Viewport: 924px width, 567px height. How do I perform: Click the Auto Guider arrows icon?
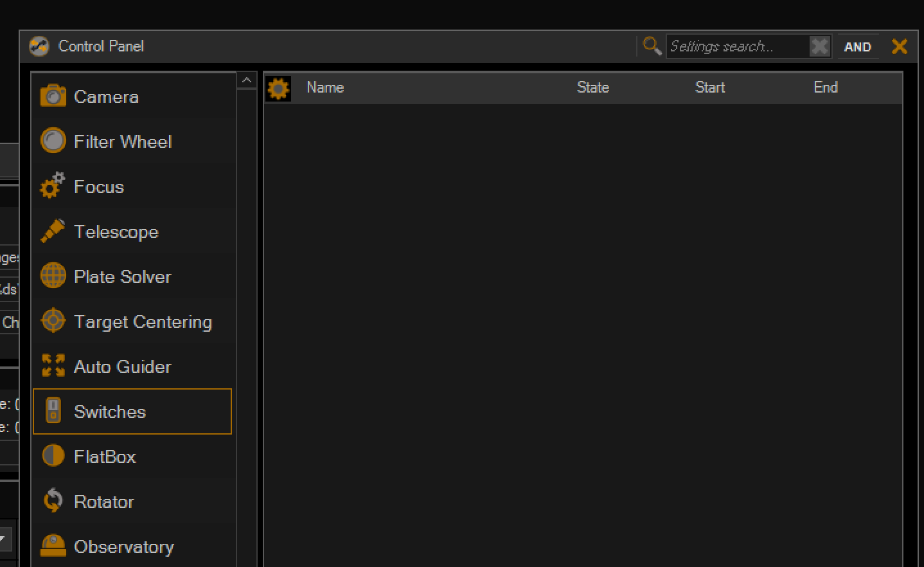[x=53, y=365]
